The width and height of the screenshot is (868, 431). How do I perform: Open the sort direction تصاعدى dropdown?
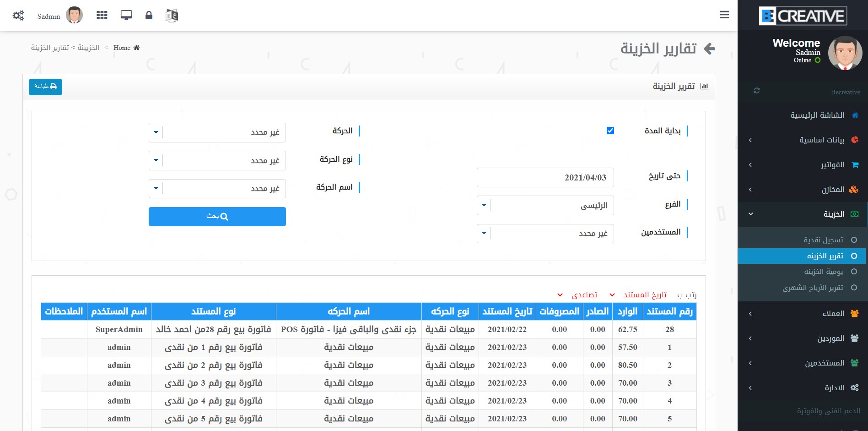[x=579, y=295]
